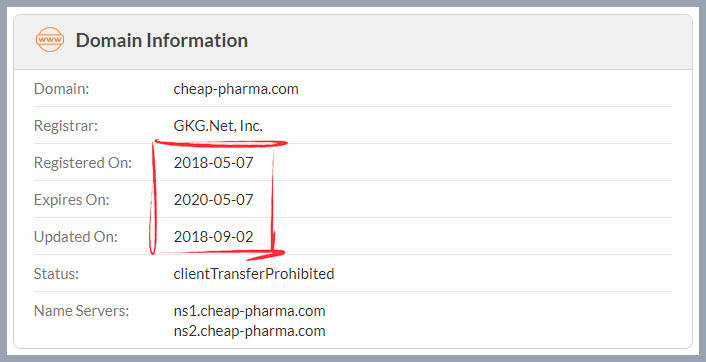Click the orange WWW globe icon
This screenshot has height=362, width=706.
[50, 40]
